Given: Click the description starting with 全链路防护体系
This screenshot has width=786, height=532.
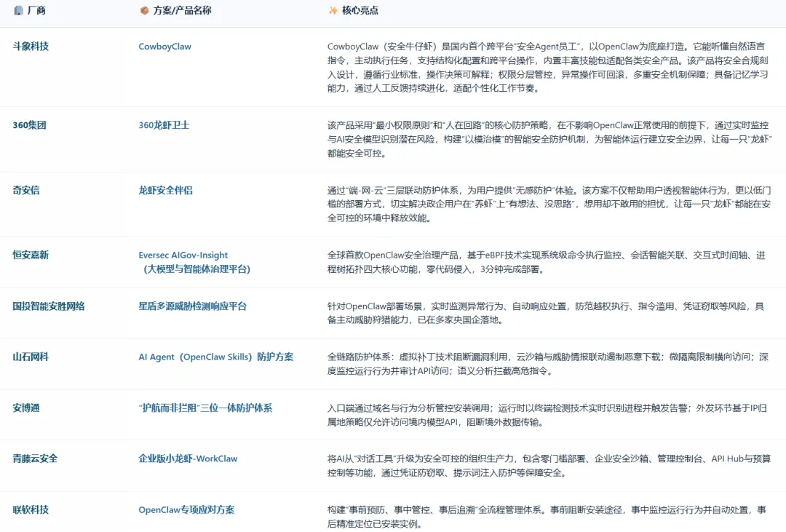Looking at the screenshot, I should 548,364.
